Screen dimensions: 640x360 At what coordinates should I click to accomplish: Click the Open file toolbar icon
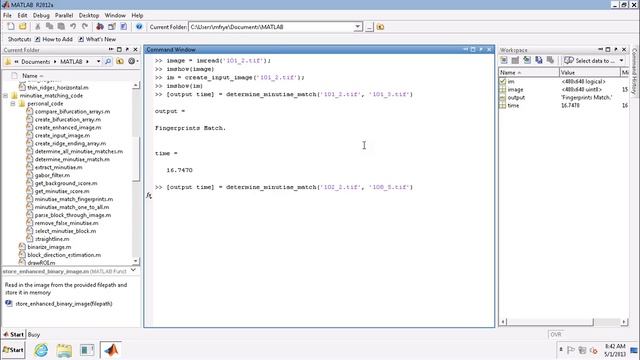[23, 27]
